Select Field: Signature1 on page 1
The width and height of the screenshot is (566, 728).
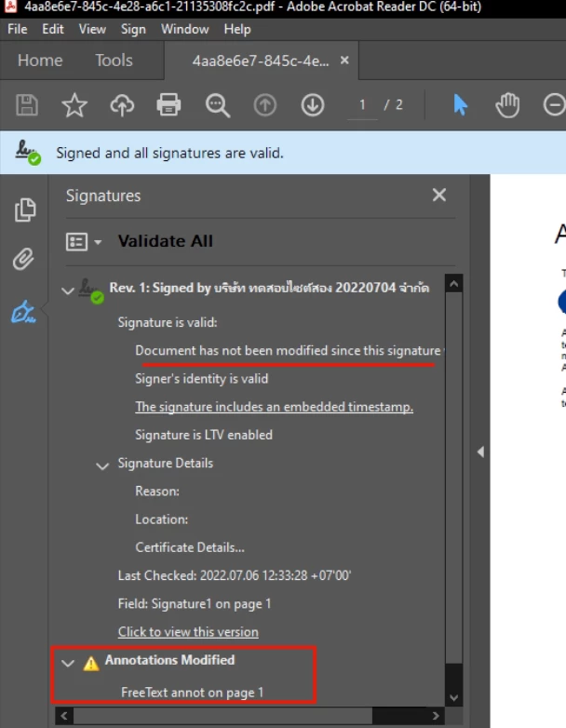[x=194, y=603]
